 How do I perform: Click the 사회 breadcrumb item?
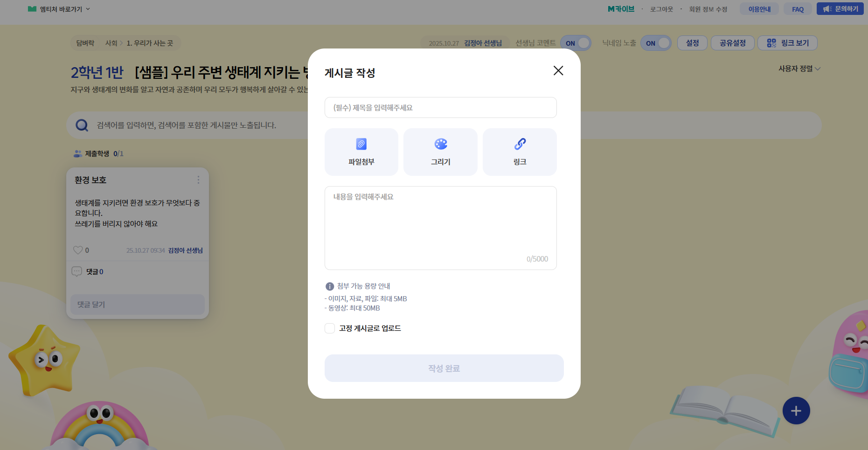pos(111,43)
